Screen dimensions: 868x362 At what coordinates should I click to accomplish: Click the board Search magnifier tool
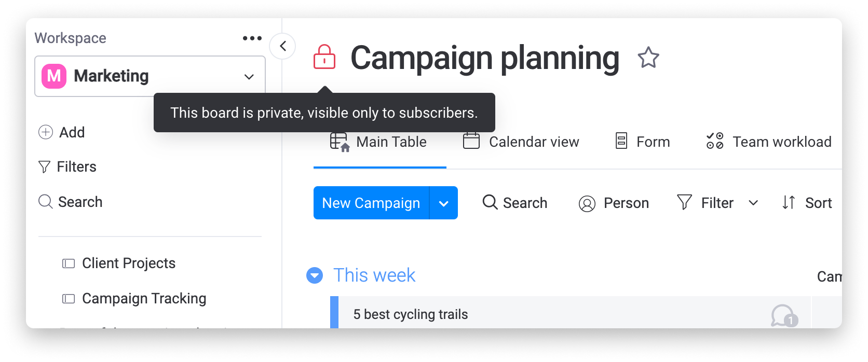(490, 202)
